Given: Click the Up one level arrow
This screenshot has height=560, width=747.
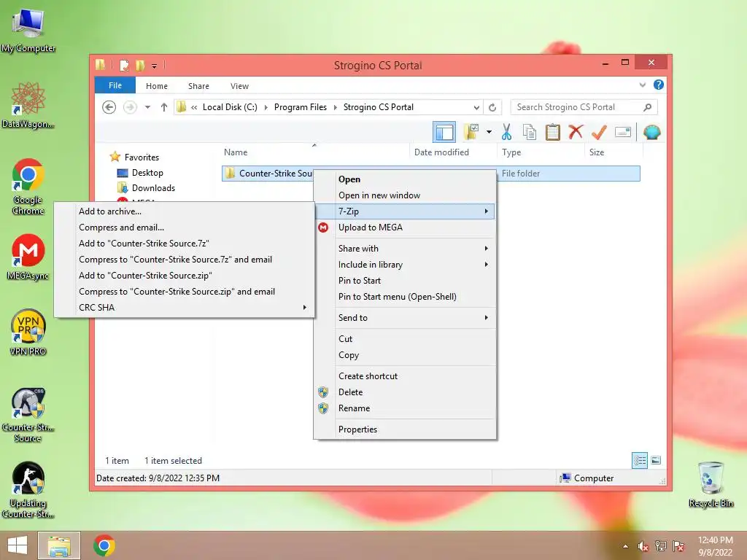Looking at the screenshot, I should point(164,107).
